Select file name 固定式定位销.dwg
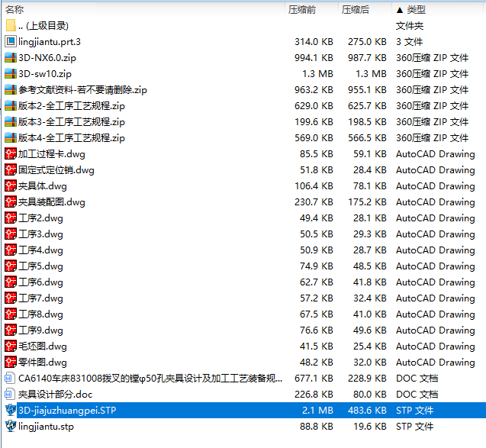The height and width of the screenshot is (448, 486). (56, 170)
